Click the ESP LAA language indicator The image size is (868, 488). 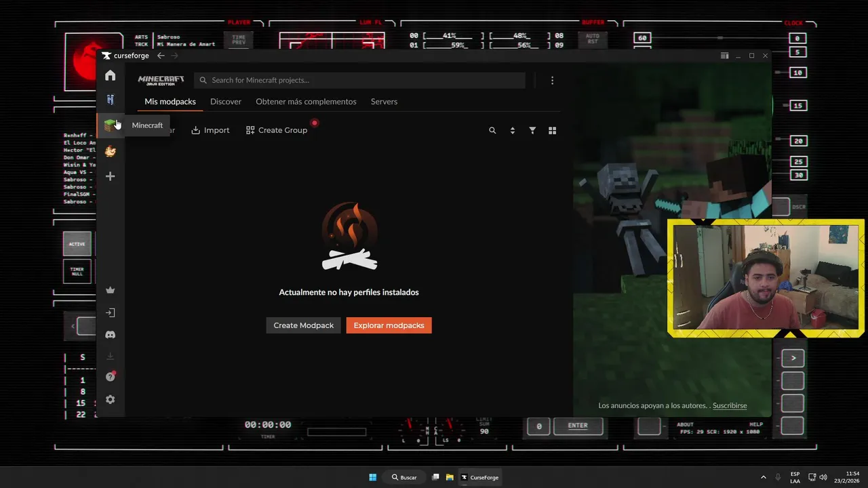tap(795, 477)
